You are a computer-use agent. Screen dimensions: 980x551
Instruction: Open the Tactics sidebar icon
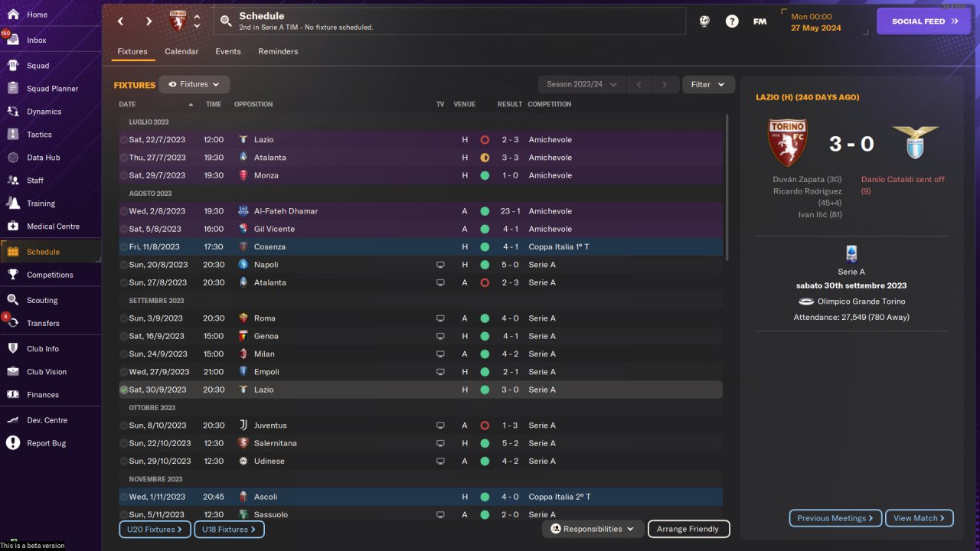coord(13,135)
